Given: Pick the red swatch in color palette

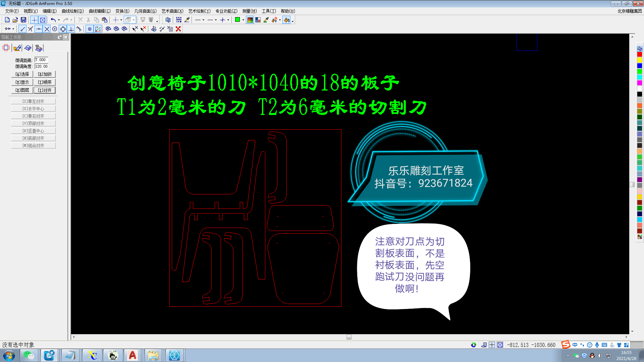Looking at the screenshot, I should 640,54.
